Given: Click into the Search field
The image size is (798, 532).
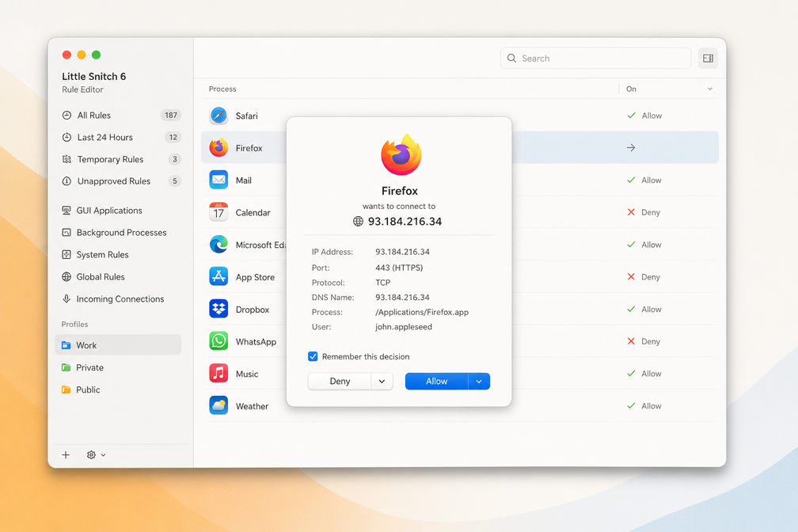Looking at the screenshot, I should click(x=595, y=59).
